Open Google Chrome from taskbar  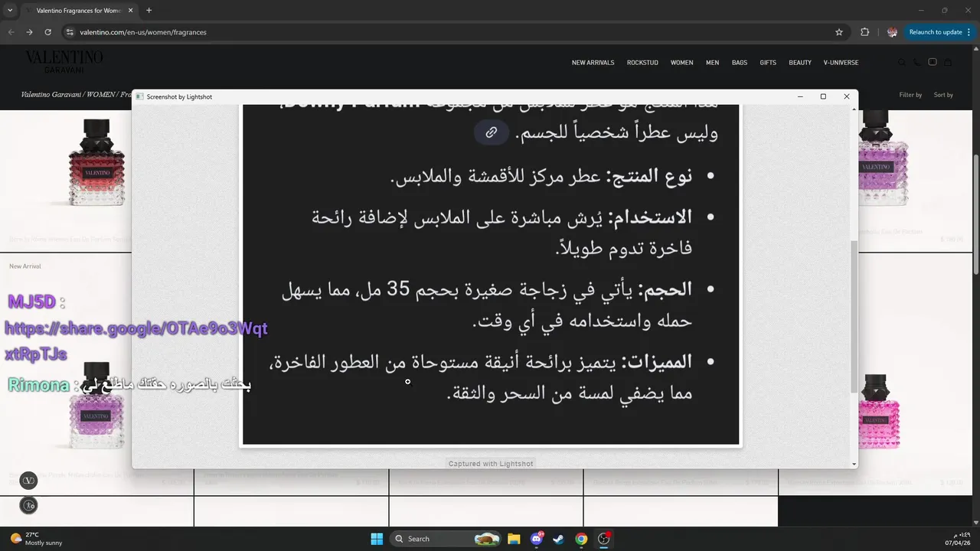(x=581, y=539)
